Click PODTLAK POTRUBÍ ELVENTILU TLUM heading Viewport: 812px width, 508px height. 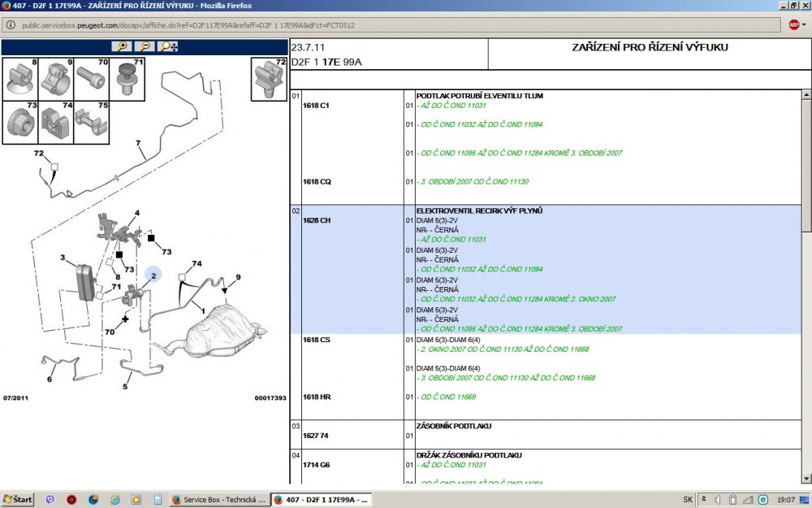click(x=480, y=96)
